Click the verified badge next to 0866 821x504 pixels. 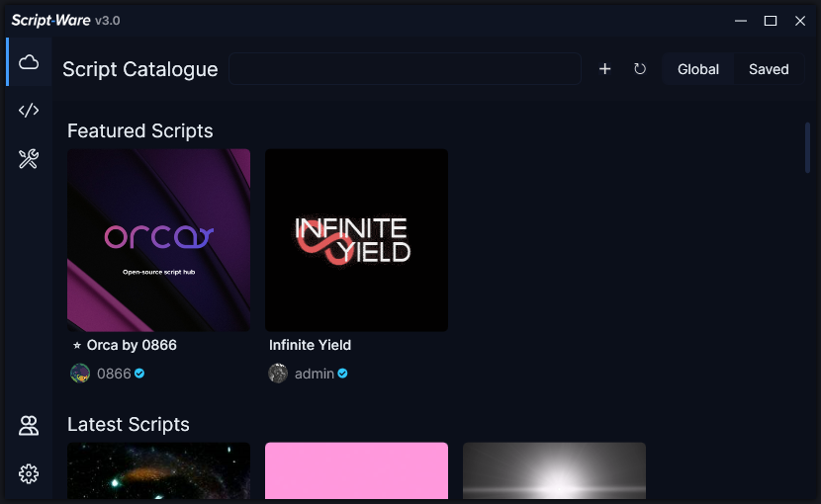coord(139,374)
